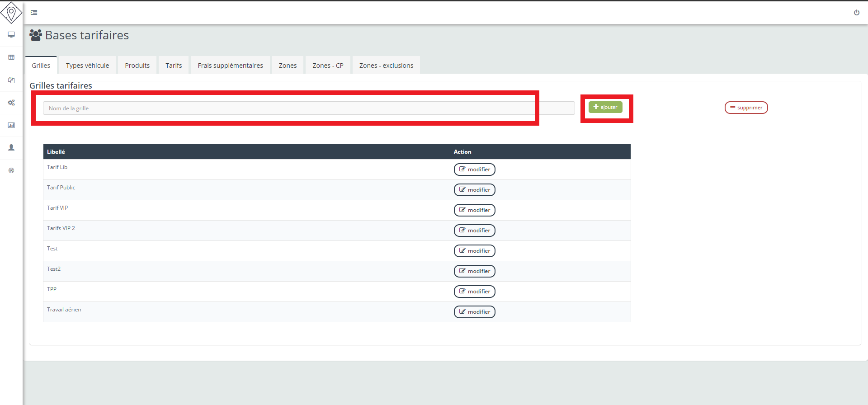Image resolution: width=868 pixels, height=405 pixels.
Task: Click the target circle sidebar icon
Action: click(11, 170)
